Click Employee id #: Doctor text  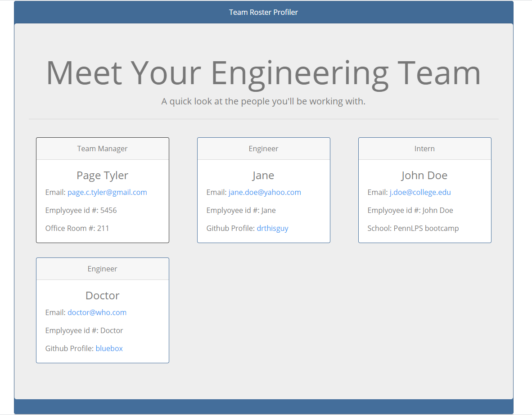coord(84,330)
